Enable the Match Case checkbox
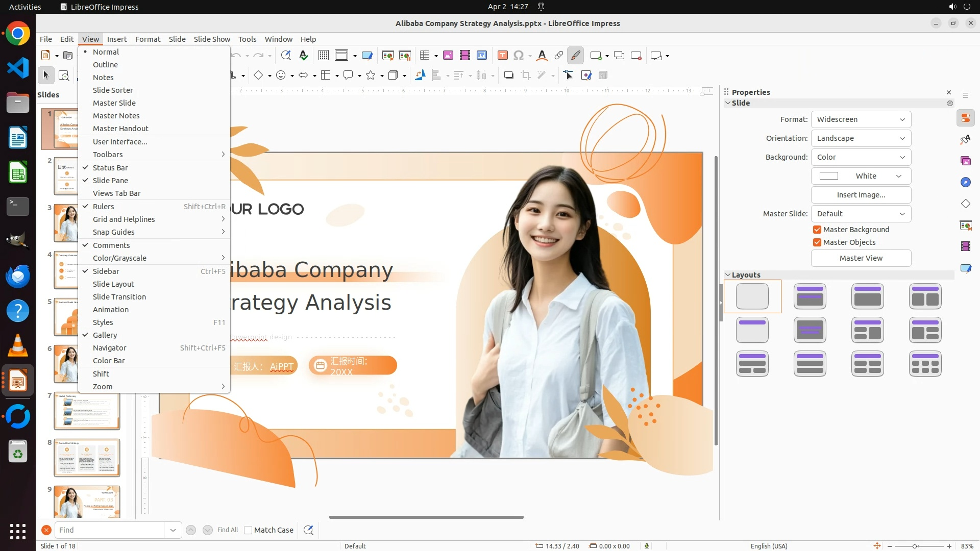The height and width of the screenshot is (551, 980). [x=248, y=530]
